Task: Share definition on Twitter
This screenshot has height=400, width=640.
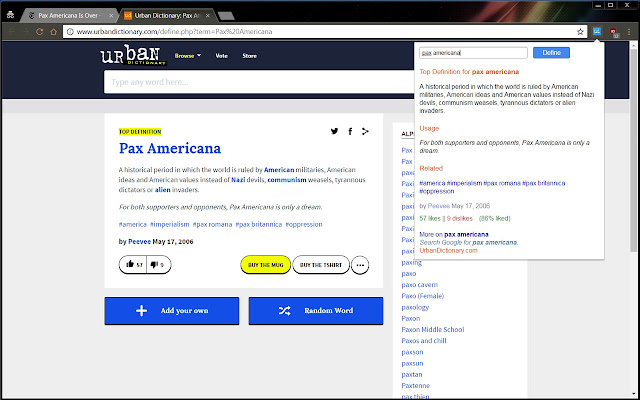Action: (334, 131)
